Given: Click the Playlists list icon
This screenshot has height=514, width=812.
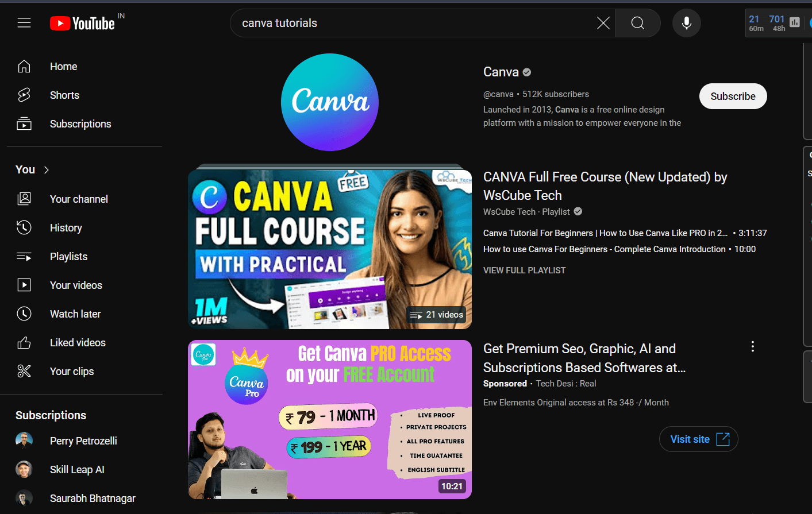Looking at the screenshot, I should point(24,257).
